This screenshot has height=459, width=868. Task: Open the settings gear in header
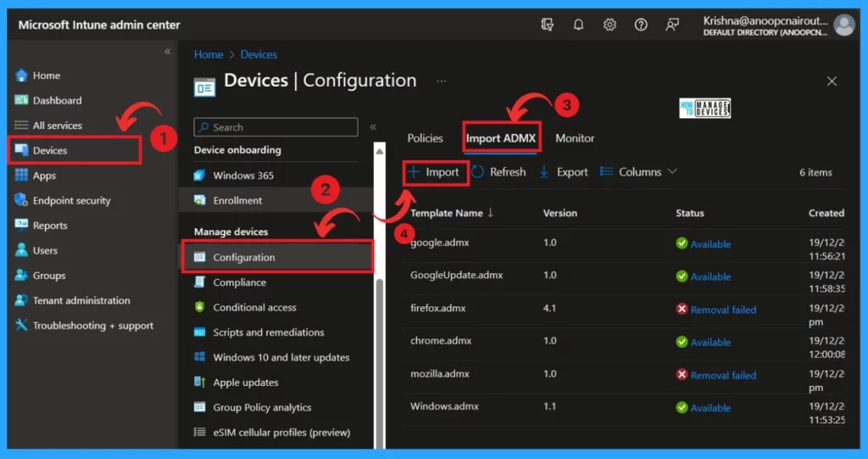609,25
